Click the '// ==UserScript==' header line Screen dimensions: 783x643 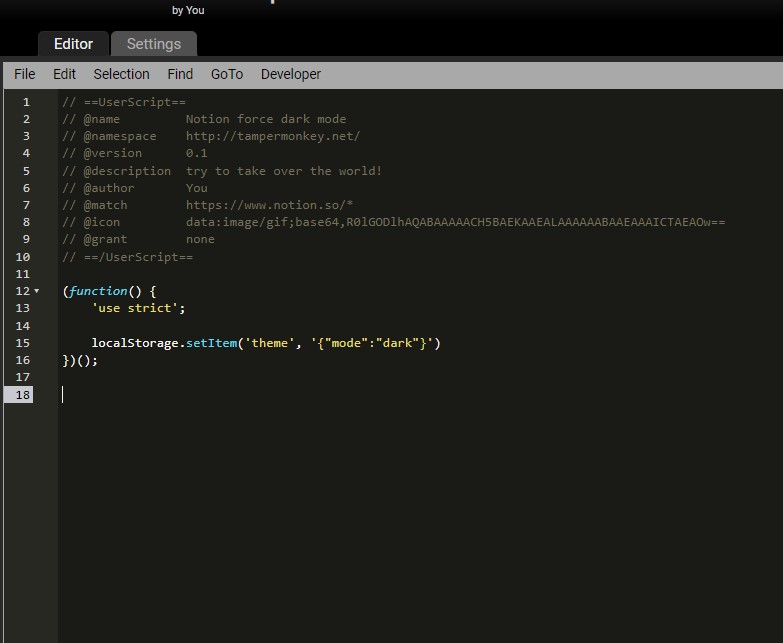tap(124, 102)
